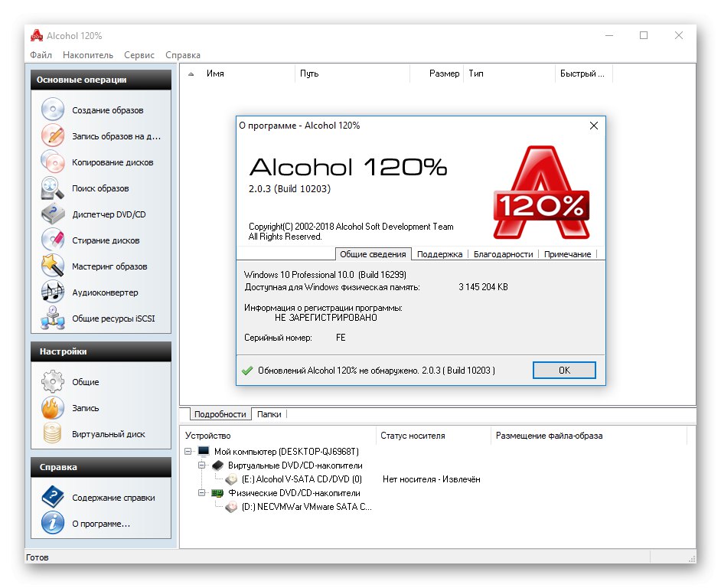Open the Виртуальный диск stacked discs icon
Viewport: 721px width, 588px height.
(52, 433)
